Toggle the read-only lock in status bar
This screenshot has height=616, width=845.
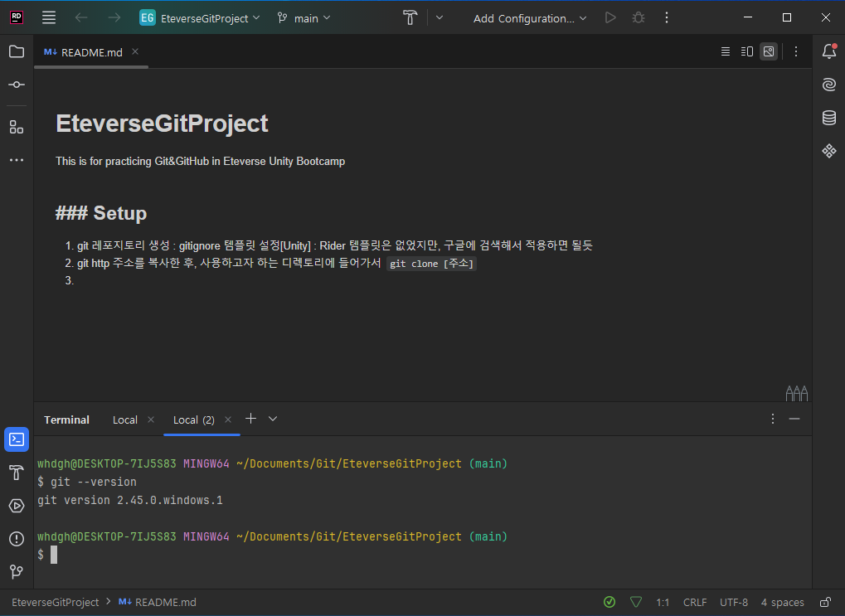tap(825, 602)
